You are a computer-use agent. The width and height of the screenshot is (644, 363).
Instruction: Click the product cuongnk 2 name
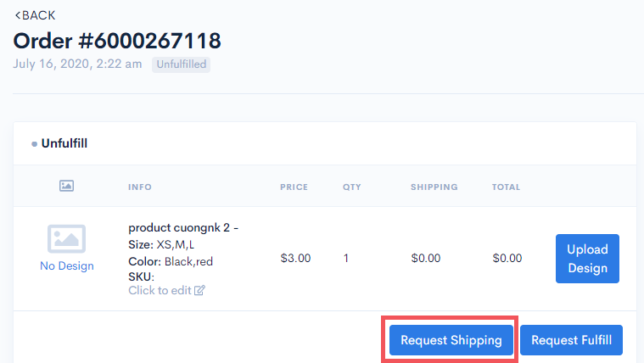pyautogui.click(x=183, y=228)
